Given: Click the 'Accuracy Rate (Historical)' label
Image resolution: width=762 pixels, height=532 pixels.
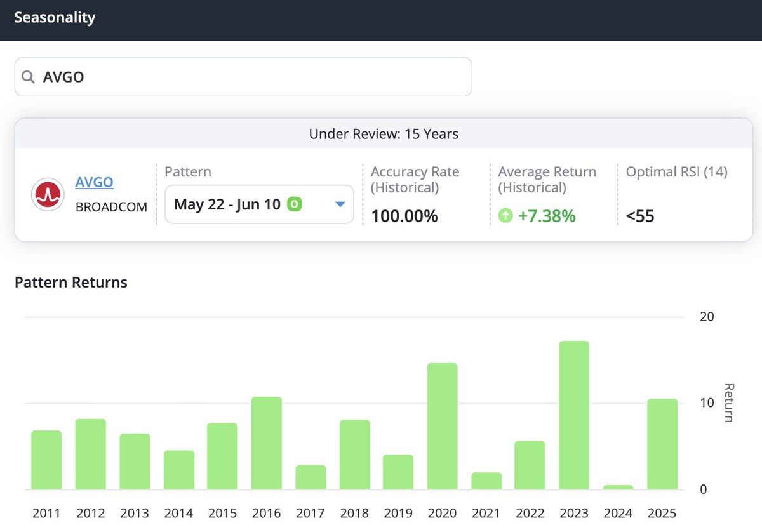Looking at the screenshot, I should tap(415, 180).
